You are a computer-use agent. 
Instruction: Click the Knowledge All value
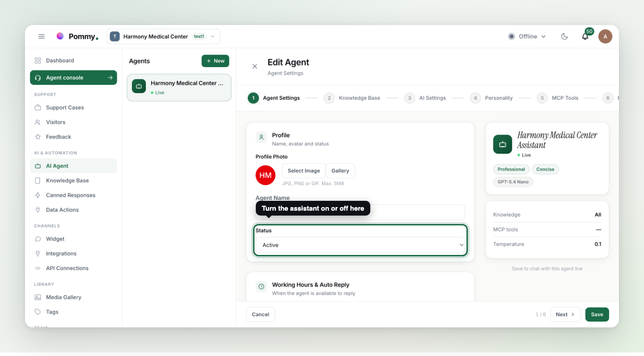[598, 215]
